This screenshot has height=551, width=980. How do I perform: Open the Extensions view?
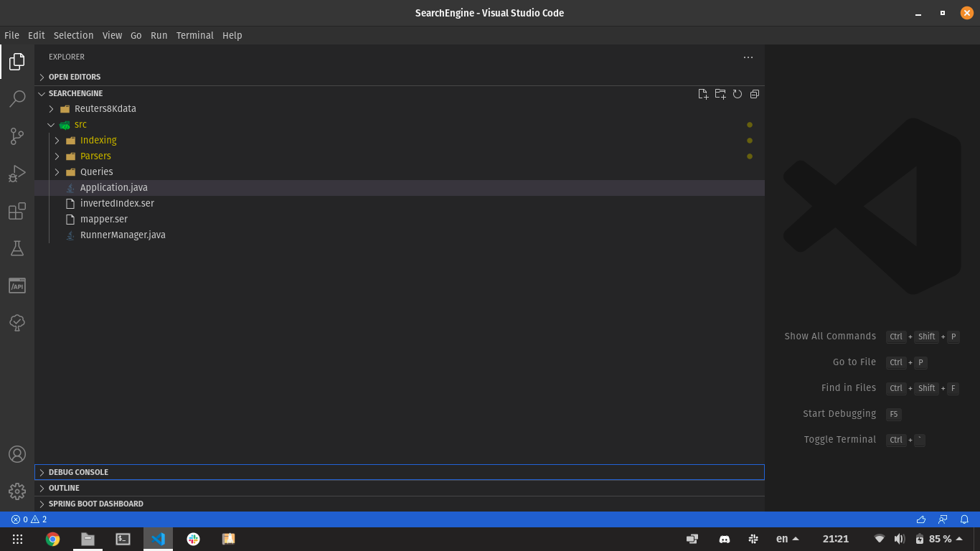[x=17, y=211]
